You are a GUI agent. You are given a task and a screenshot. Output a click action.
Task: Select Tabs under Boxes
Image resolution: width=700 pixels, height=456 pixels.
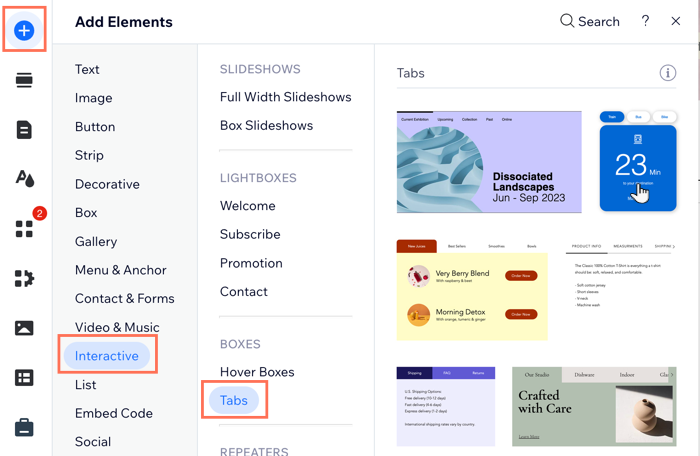click(234, 400)
